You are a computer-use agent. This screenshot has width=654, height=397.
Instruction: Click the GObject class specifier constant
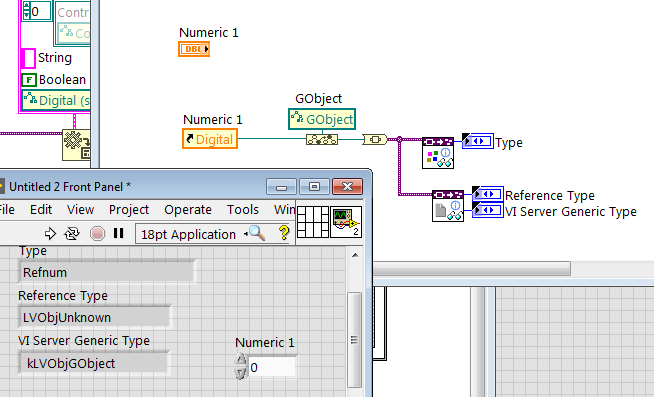[322, 119]
